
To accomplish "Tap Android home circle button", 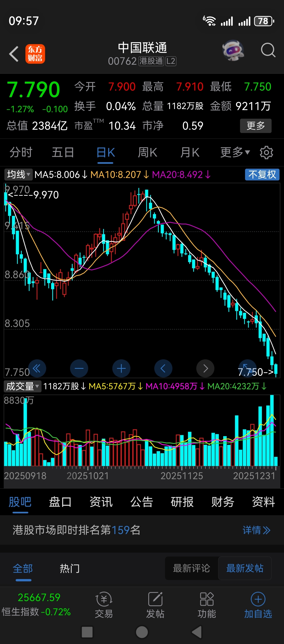I will coord(142,632).
